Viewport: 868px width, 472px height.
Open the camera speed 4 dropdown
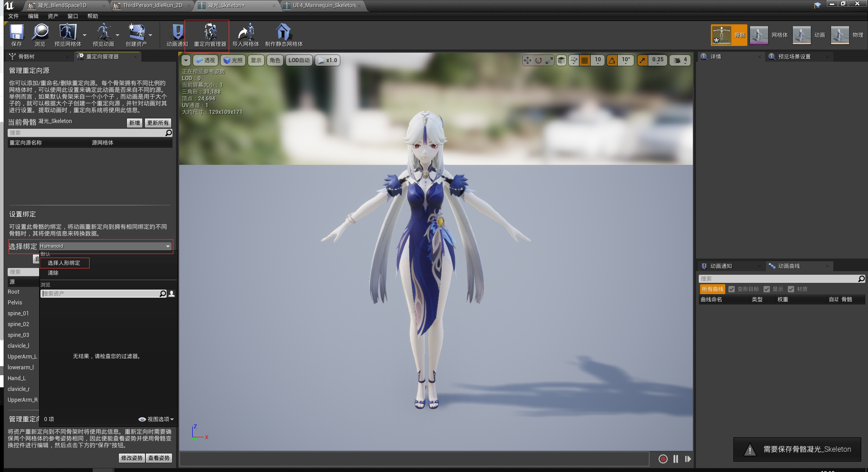tap(680, 60)
